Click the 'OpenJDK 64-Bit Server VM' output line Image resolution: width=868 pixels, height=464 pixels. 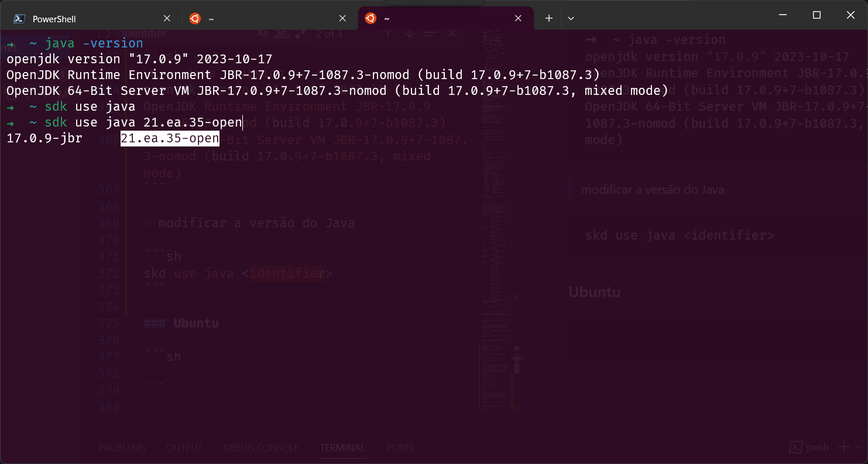(337, 91)
